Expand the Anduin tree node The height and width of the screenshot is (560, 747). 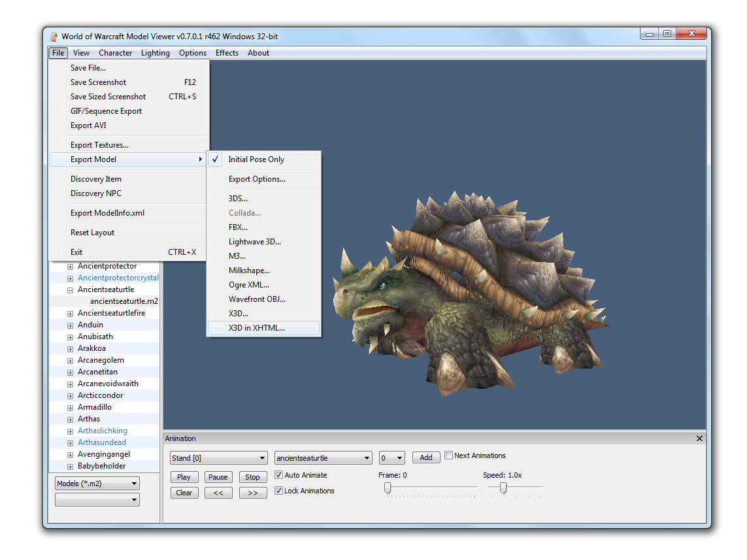coord(70,325)
